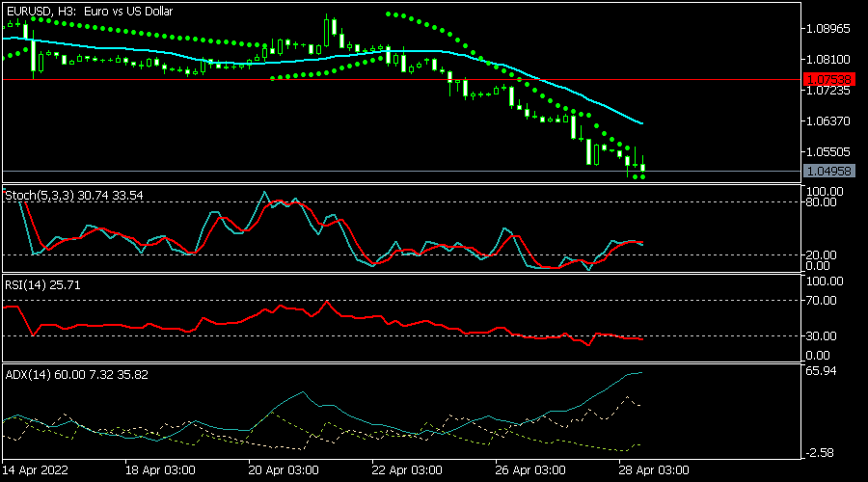Screen dimensions: 868x482
Task: Click the Stochastic 80.00 level label
Action: pyautogui.click(x=821, y=202)
